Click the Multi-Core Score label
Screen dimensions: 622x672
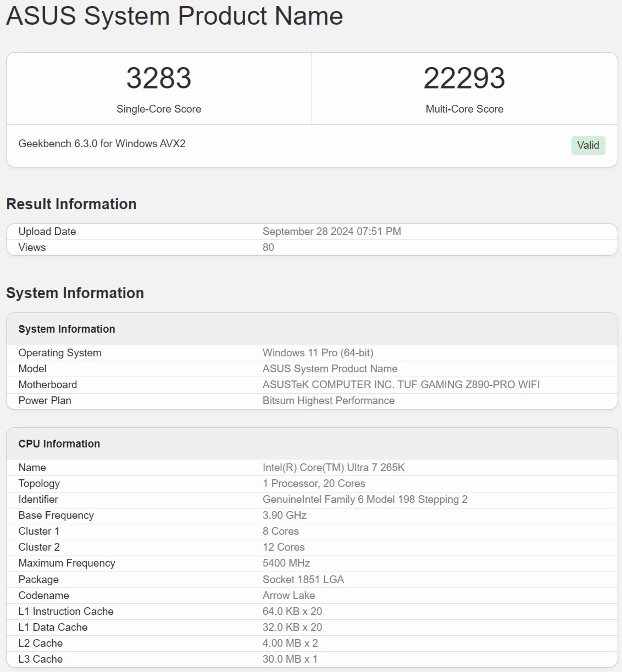click(x=464, y=109)
